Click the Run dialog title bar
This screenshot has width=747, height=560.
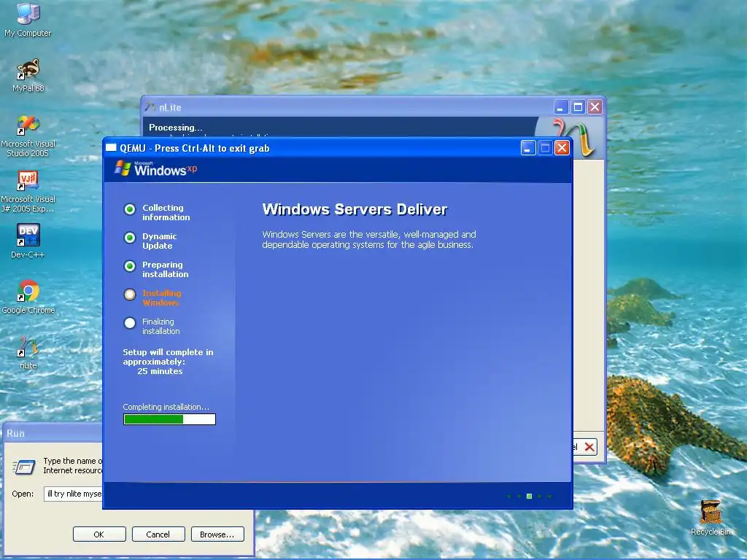coord(53,433)
